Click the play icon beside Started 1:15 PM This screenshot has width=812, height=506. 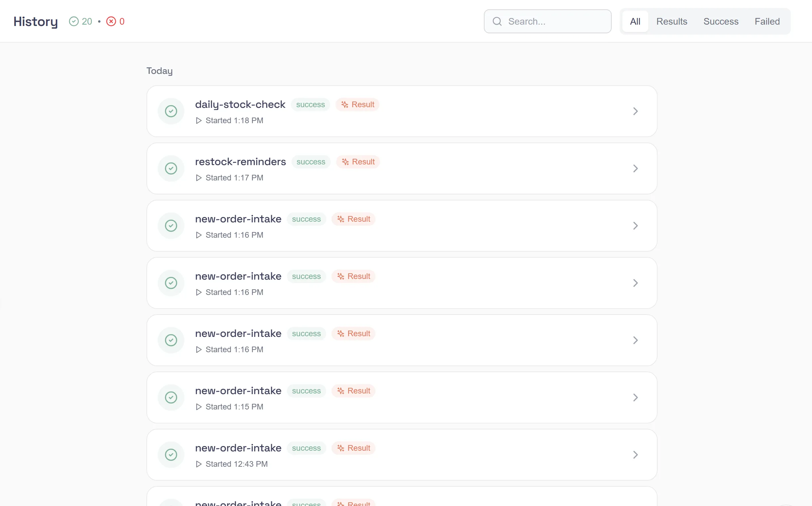coord(199,406)
